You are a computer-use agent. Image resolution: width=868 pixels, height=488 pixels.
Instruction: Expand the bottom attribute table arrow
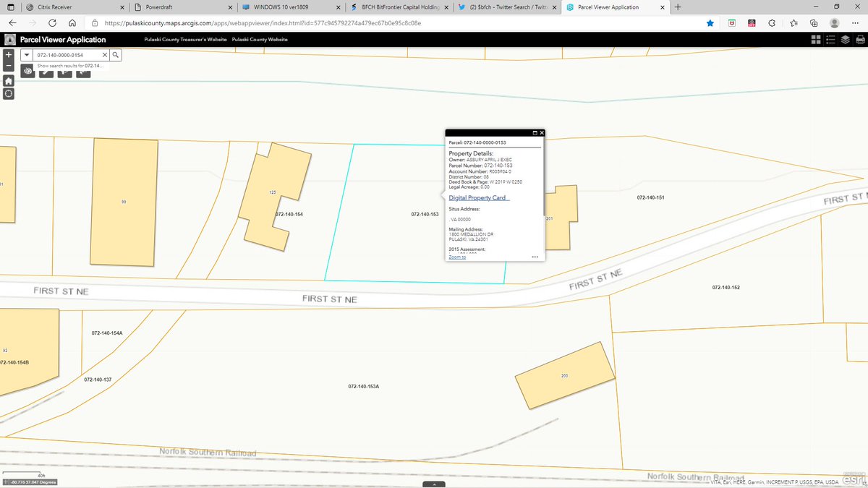(x=433, y=484)
